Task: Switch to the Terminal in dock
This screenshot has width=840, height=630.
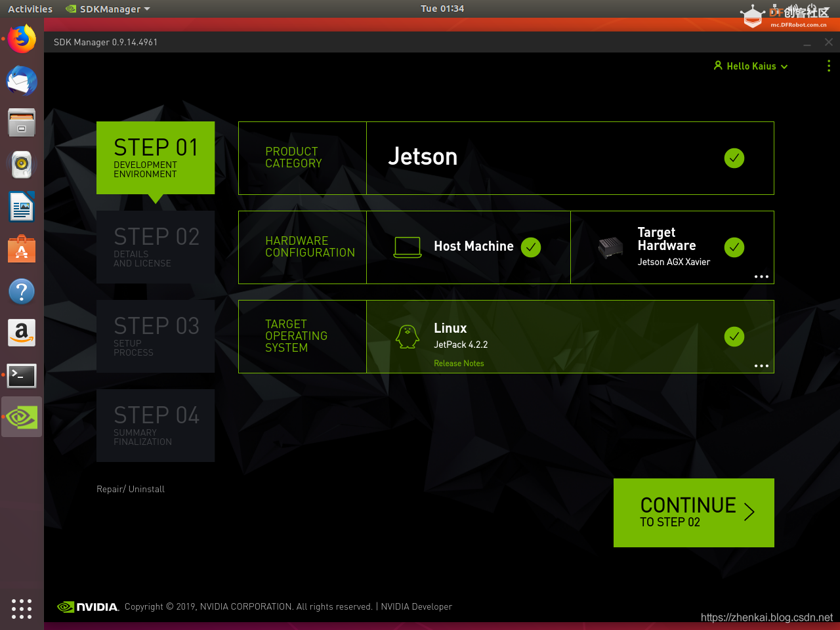Action: 22,375
